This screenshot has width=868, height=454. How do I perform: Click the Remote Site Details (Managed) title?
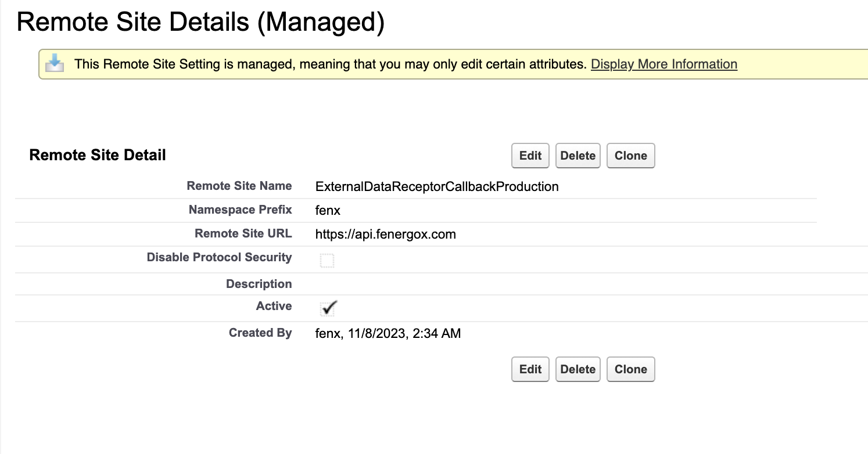[202, 21]
